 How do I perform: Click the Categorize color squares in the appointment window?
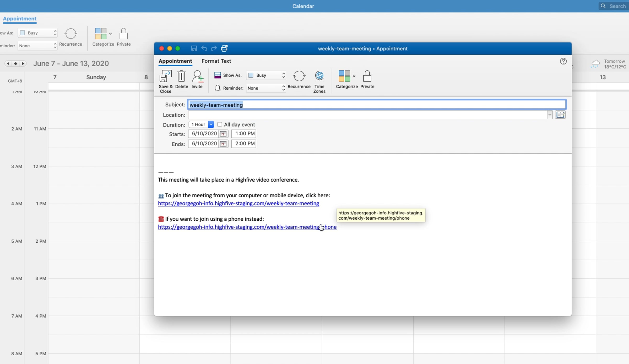point(344,76)
